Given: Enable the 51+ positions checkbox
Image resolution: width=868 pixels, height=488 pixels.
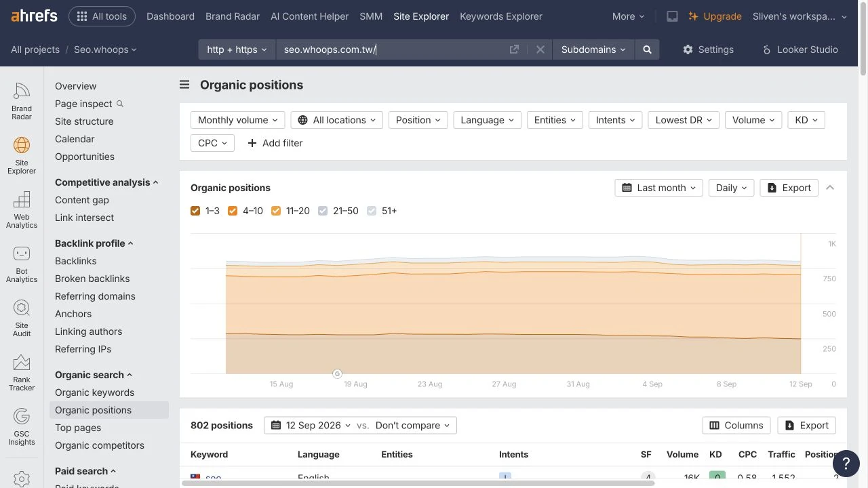Looking at the screenshot, I should coord(372,211).
